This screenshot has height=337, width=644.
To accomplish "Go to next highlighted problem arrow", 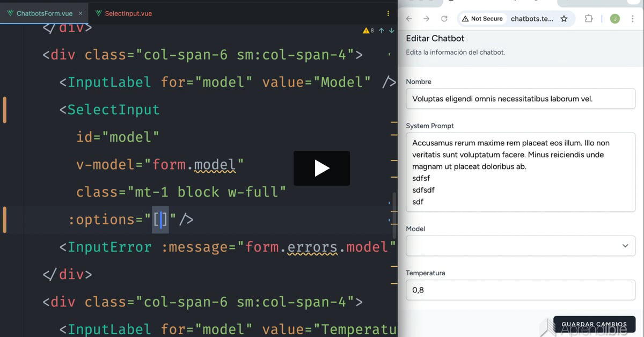I will [x=392, y=31].
